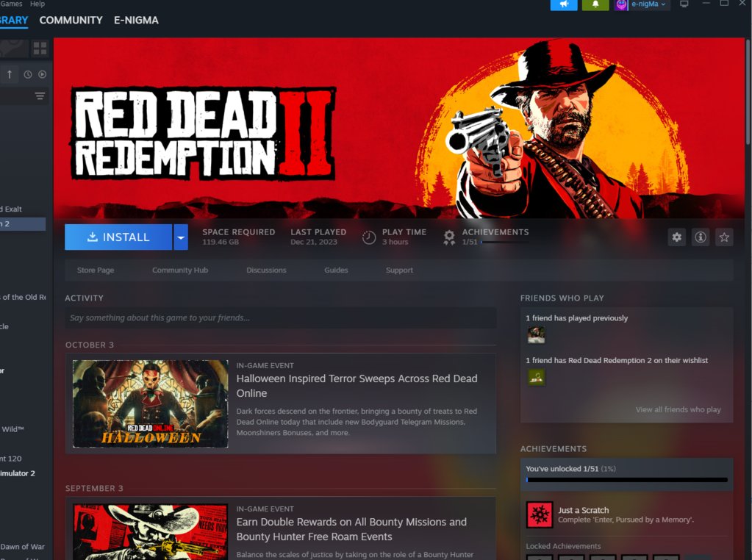Click the SPACE REQUIRED 119.46 GB text

click(238, 237)
